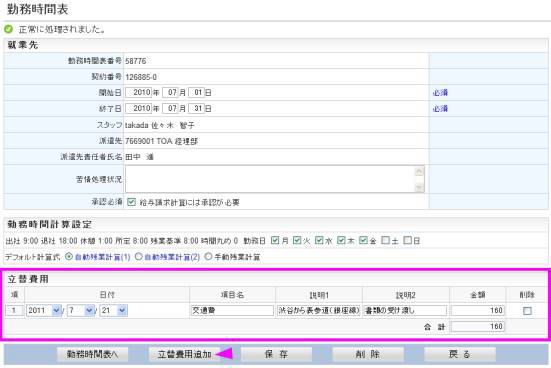
Task: Click the 立替費用 section heading
Action: pos(28,279)
